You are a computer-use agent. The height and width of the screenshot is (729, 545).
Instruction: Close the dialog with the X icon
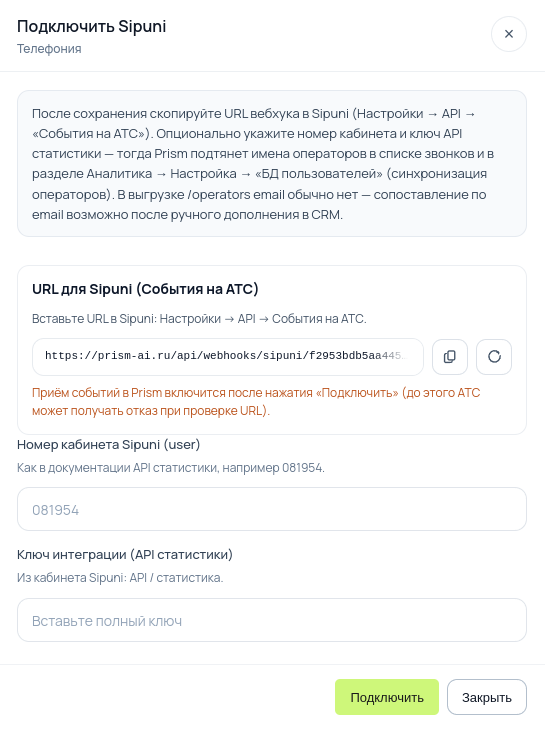point(509,34)
